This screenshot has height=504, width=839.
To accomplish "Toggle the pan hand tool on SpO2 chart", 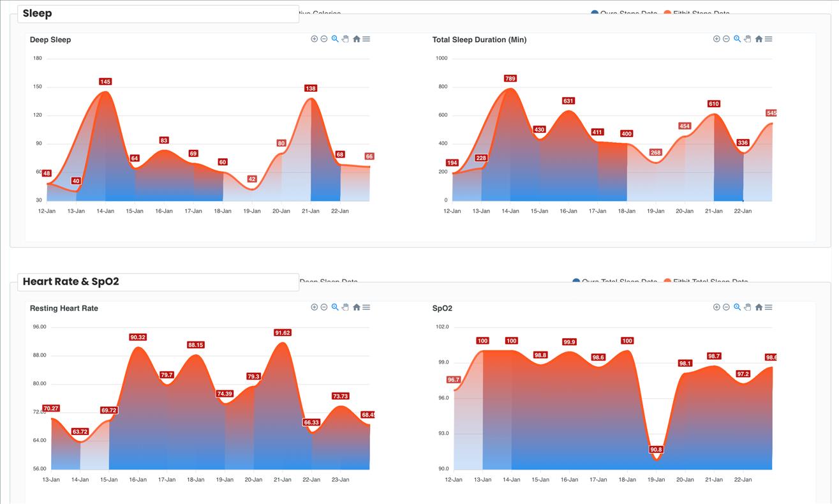I will [747, 308].
